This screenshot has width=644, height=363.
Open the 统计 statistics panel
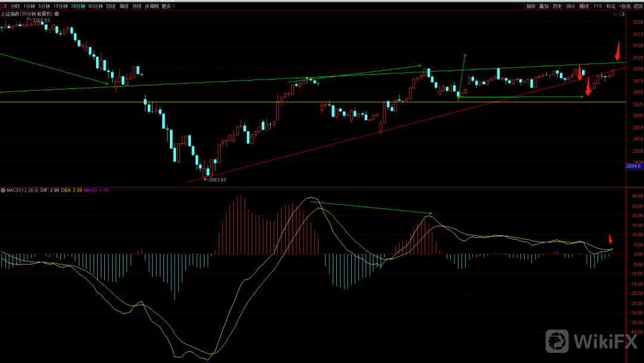pyautogui.click(x=571, y=6)
